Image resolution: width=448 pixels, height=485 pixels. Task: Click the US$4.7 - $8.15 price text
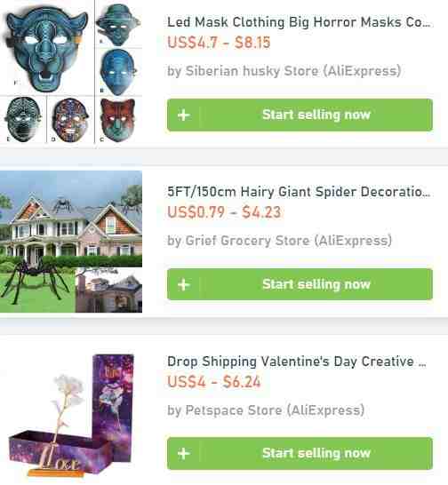click(x=219, y=43)
